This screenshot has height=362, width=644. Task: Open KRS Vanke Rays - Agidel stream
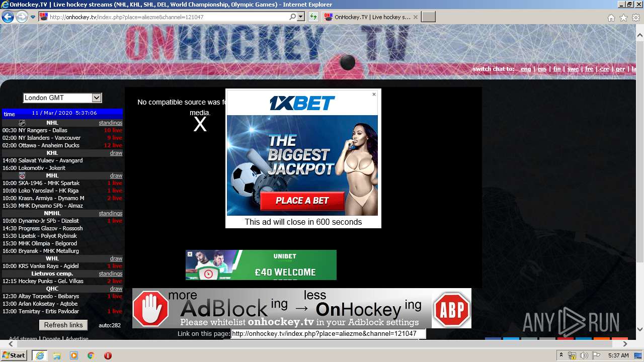(48, 266)
